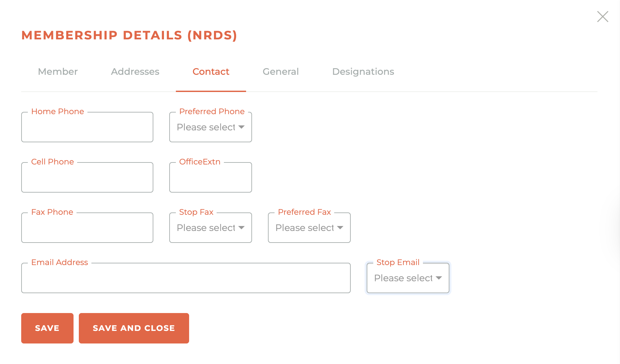The width and height of the screenshot is (620, 364).
Task: Open the General tab
Action: click(281, 71)
